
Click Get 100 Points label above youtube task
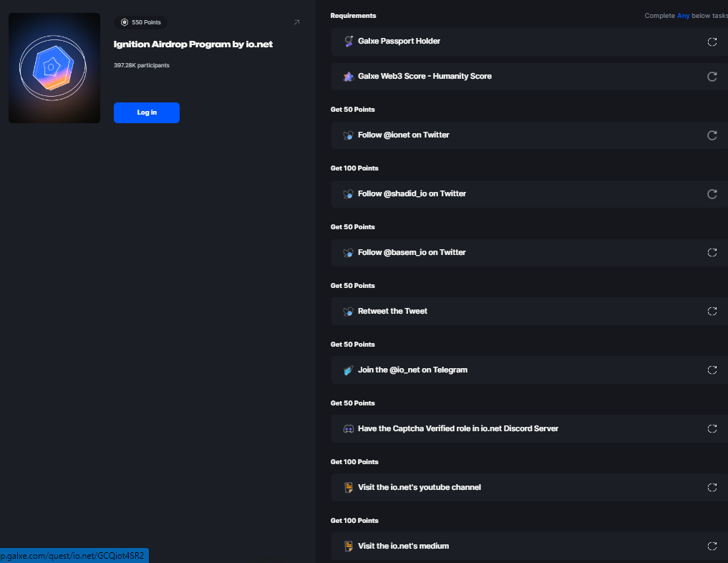click(354, 462)
